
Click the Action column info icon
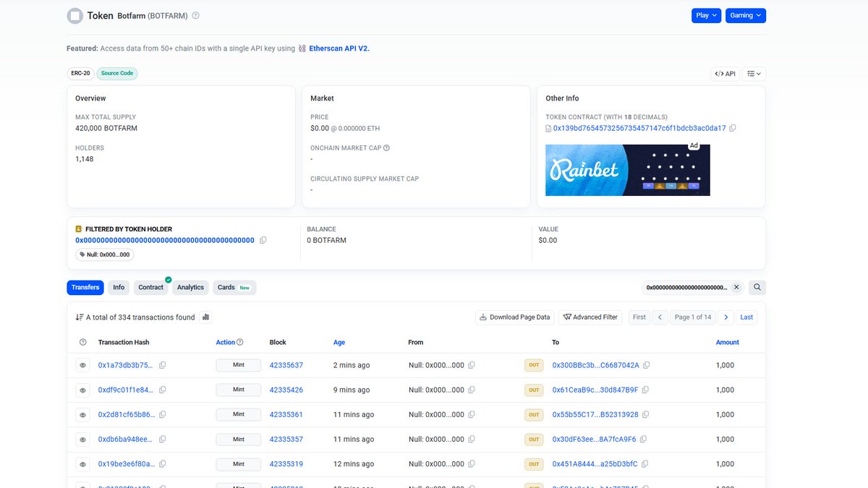pyautogui.click(x=240, y=342)
